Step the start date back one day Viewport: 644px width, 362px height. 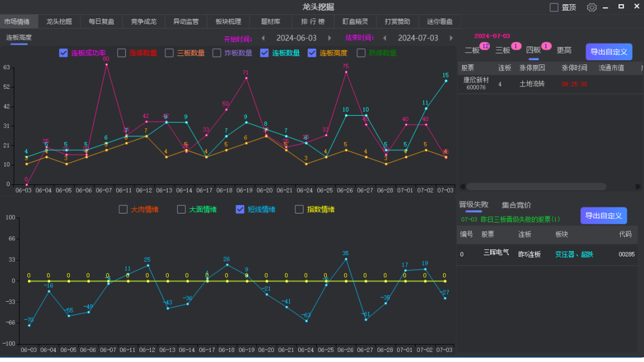[x=263, y=38]
